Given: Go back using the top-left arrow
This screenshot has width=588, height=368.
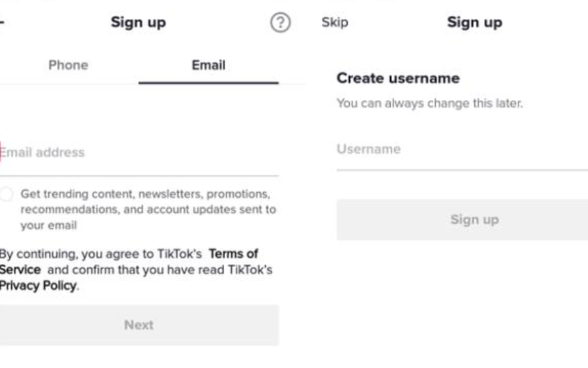Looking at the screenshot, I should point(2,23).
